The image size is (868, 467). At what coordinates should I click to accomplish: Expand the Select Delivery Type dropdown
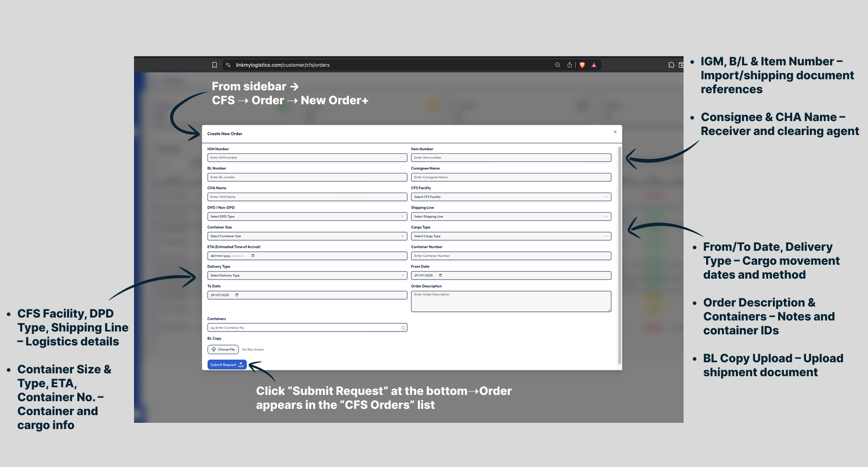pos(307,275)
